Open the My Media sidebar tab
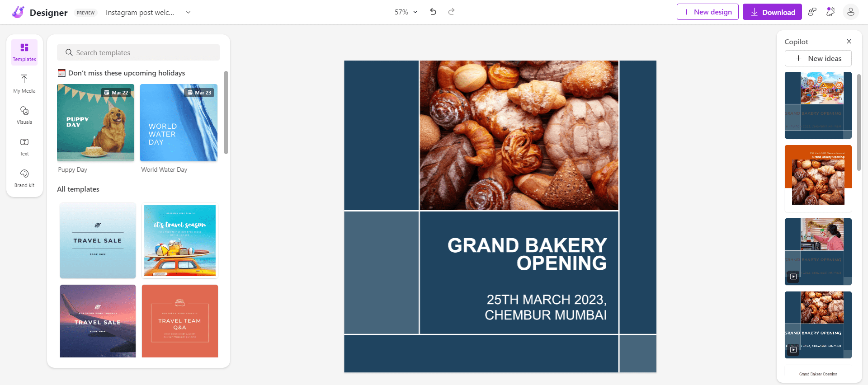Viewport: 868px width, 385px height. (24, 84)
